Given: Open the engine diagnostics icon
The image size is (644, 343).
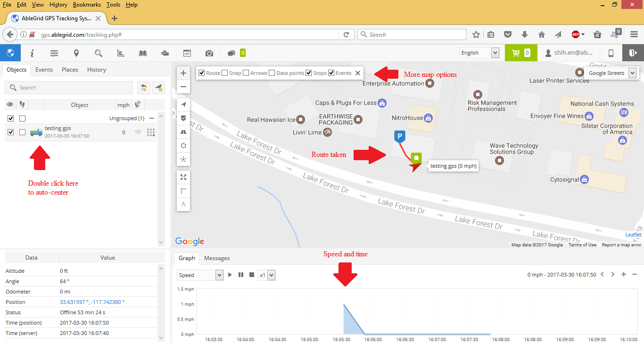Looking at the screenshot, I should point(165,53).
